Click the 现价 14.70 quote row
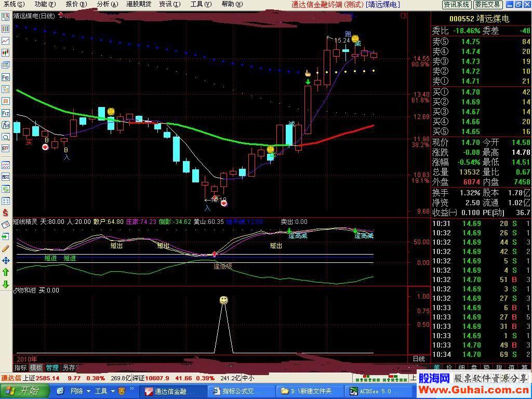Screen dimensions: 532x399 (x=456, y=142)
